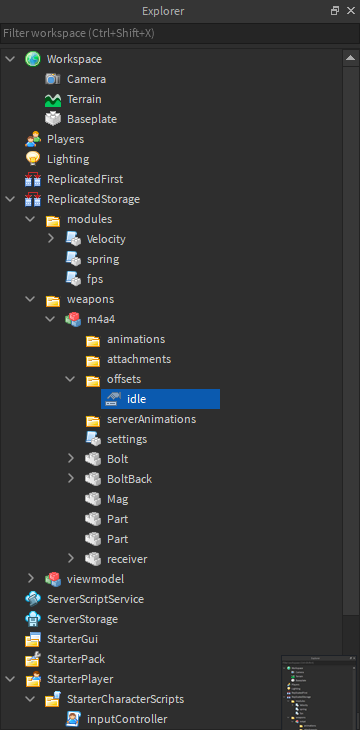Collapse the modules folder
This screenshot has width=360, height=730.
pos(30,219)
